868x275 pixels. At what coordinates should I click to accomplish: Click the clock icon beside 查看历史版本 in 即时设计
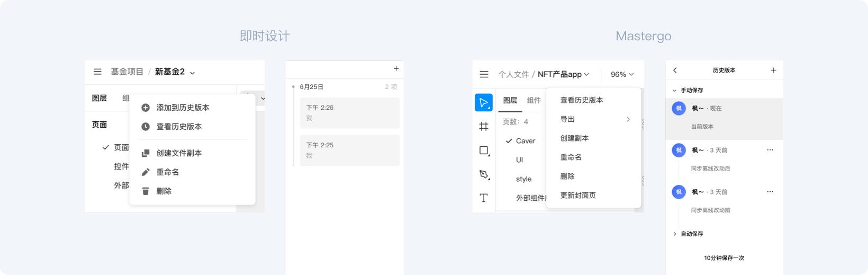146,127
